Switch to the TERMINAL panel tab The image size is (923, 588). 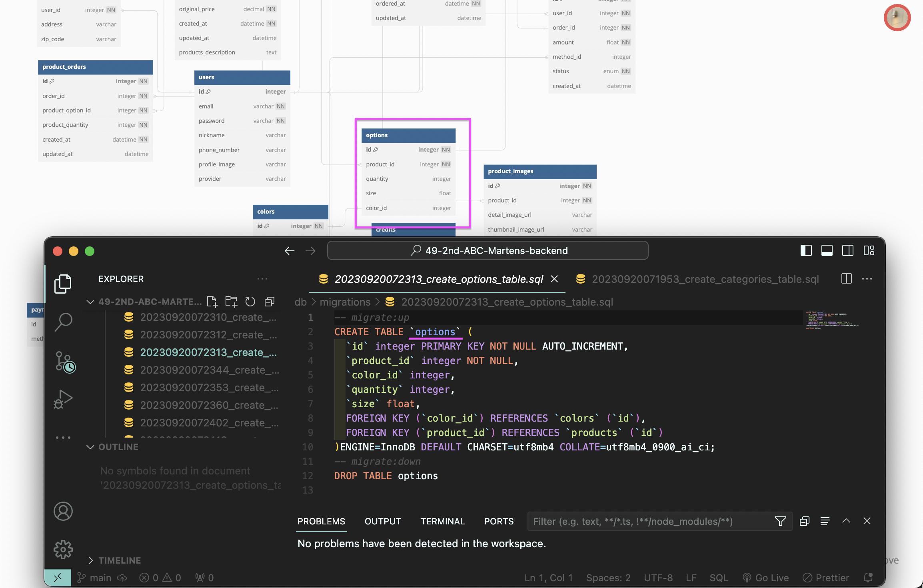pos(442,521)
